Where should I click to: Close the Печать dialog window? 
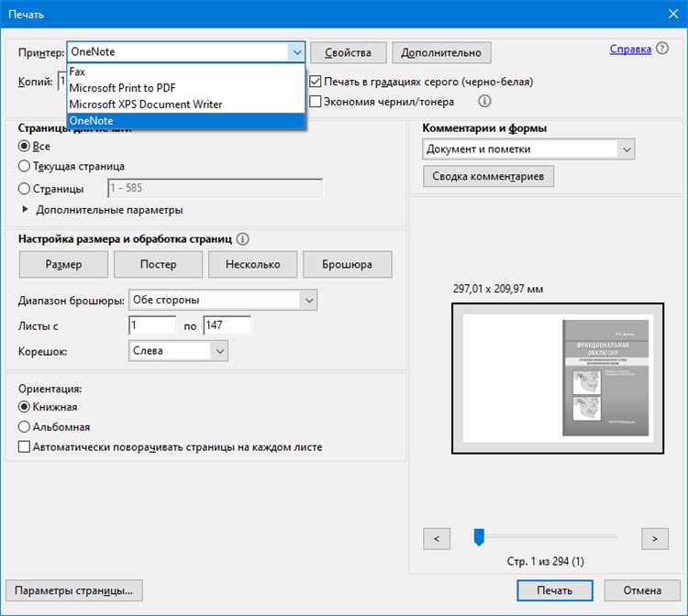[673, 14]
